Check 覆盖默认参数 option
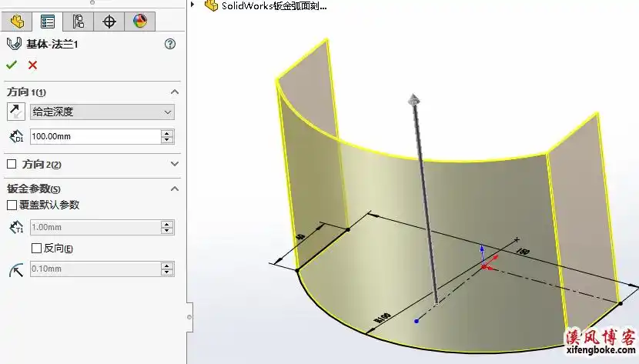Viewport: 639px width, 364px height. (12, 205)
